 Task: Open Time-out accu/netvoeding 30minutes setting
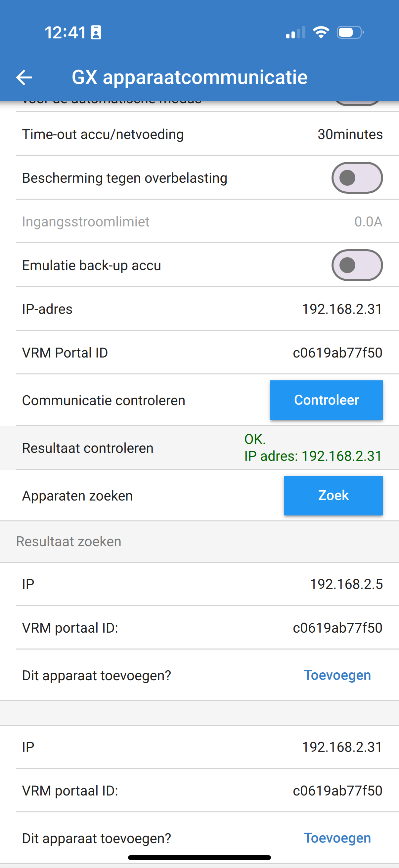tap(202, 134)
